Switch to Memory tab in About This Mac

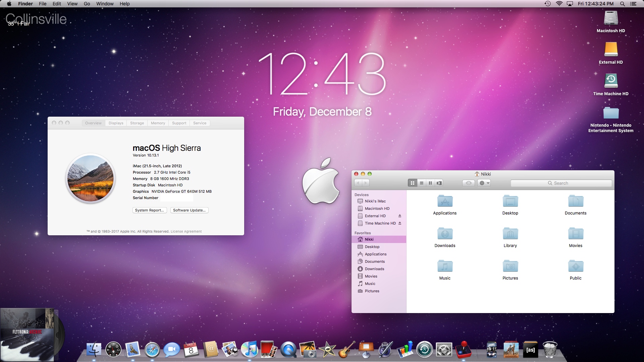158,123
